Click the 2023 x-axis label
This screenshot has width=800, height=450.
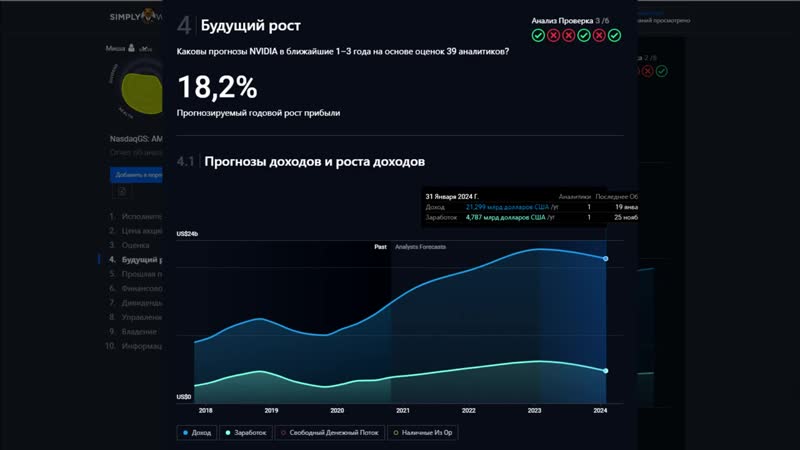(x=534, y=411)
